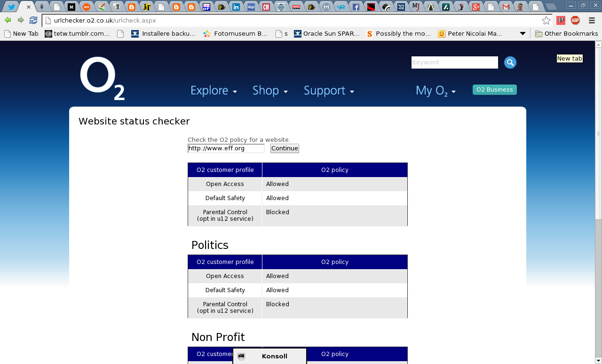Reload the page
The width and height of the screenshot is (602, 364).
33,20
